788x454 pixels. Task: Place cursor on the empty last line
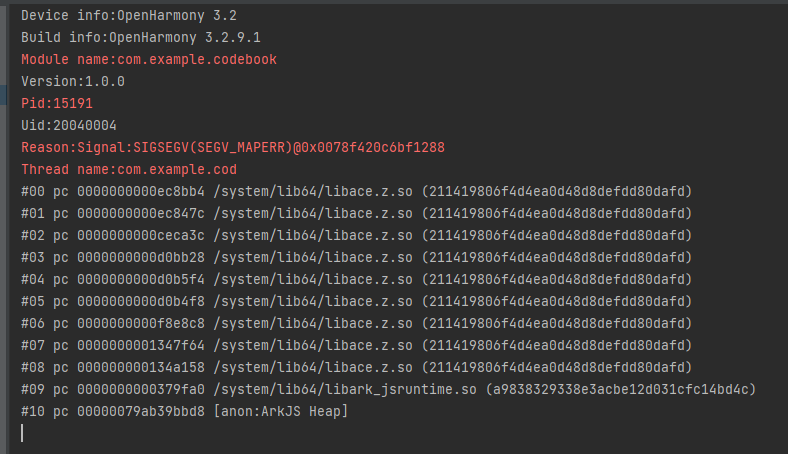[x=23, y=433]
